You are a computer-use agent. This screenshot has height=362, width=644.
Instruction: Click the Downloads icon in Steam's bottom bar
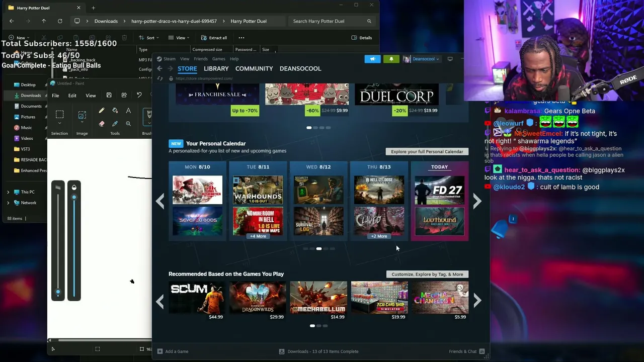(282, 351)
